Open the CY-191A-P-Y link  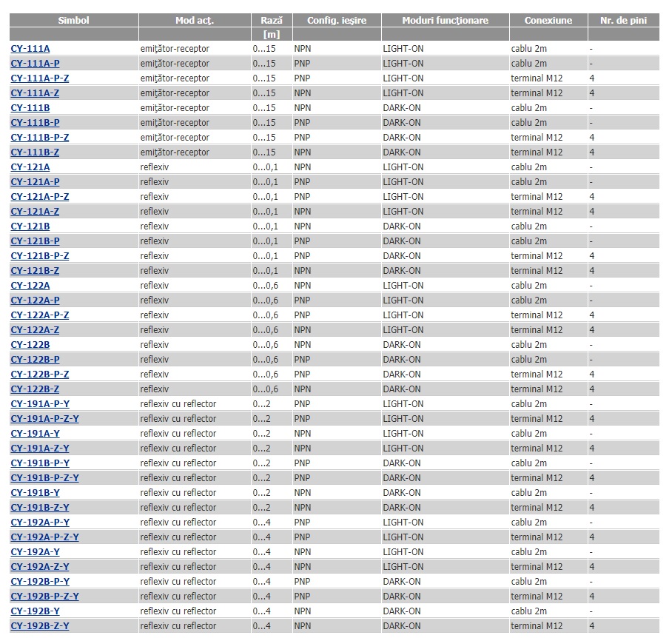(x=40, y=403)
